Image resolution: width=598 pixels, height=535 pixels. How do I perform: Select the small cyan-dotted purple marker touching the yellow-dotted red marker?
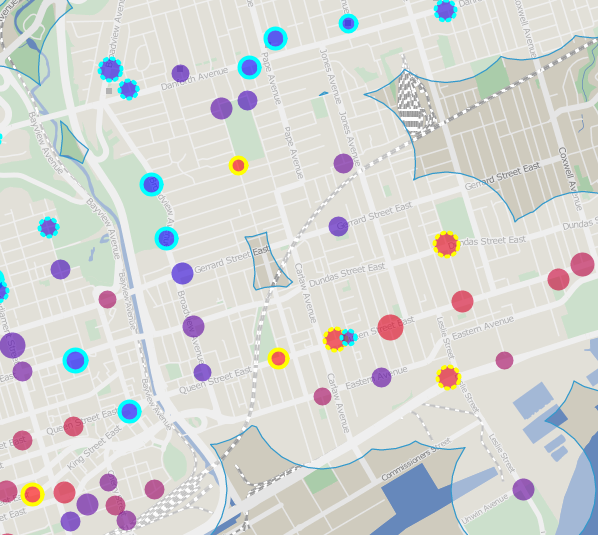click(348, 337)
